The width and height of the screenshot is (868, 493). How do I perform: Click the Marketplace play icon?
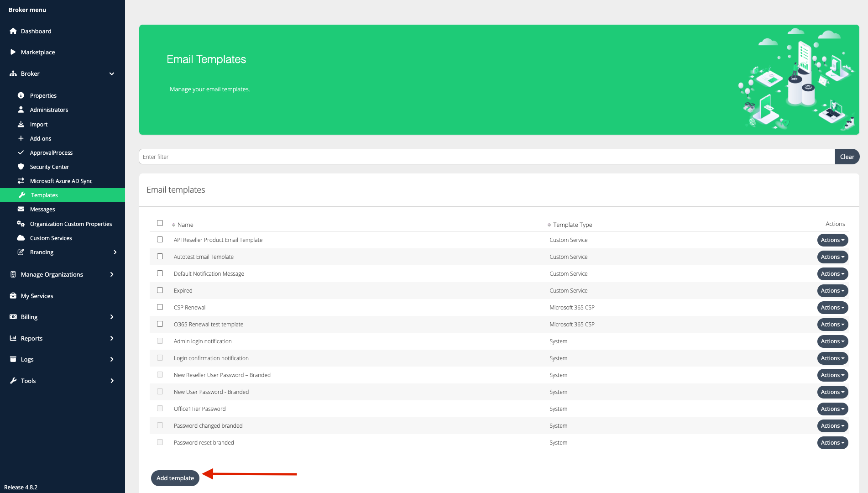pyautogui.click(x=13, y=52)
